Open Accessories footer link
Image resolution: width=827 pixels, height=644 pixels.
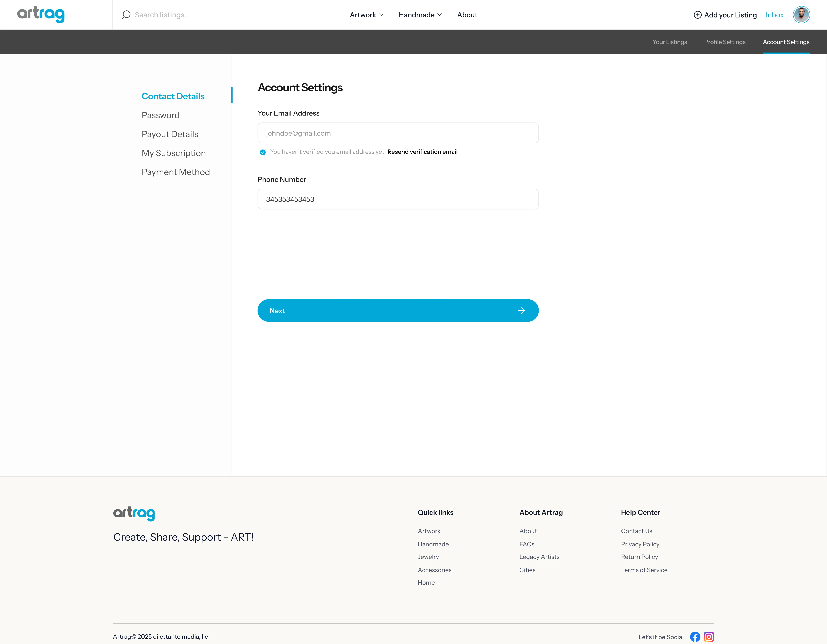click(x=434, y=570)
